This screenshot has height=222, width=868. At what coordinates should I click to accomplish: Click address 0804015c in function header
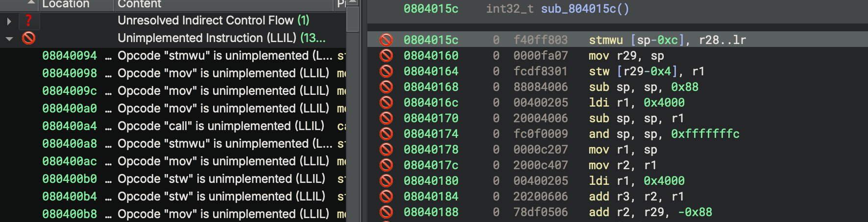point(431,9)
